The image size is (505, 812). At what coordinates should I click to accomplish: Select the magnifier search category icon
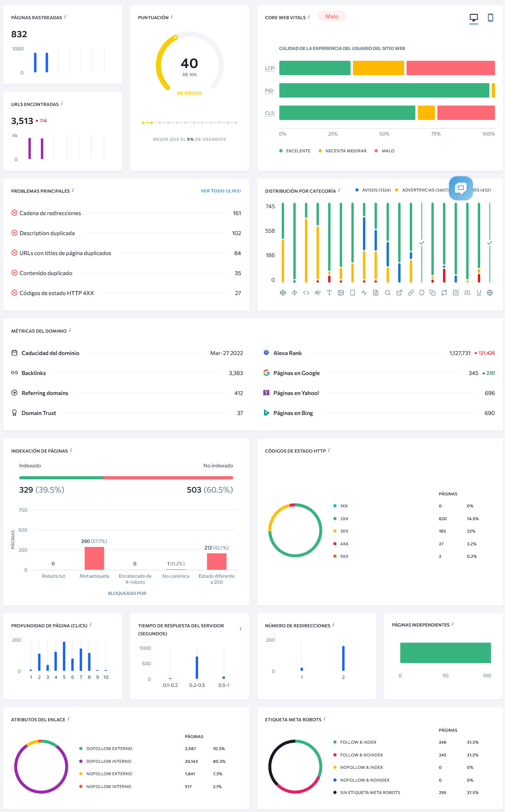387,293
